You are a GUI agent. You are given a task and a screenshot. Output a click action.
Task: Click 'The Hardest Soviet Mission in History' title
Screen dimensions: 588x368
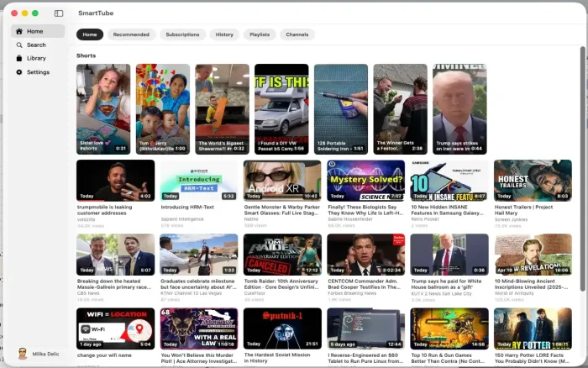[277, 358]
